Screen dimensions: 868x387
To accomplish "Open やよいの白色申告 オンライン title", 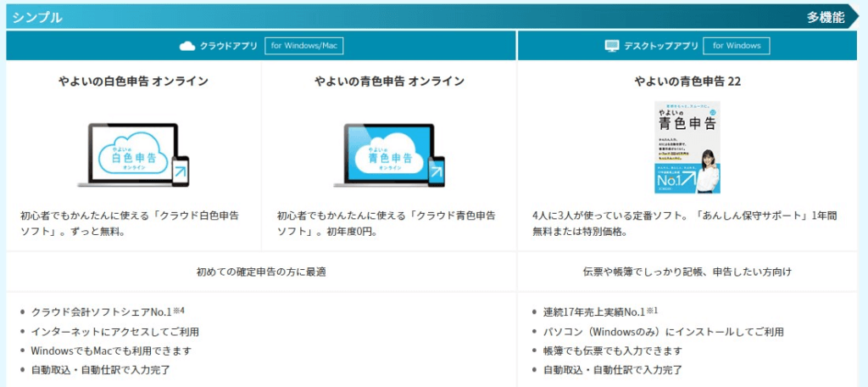I will coord(133,81).
